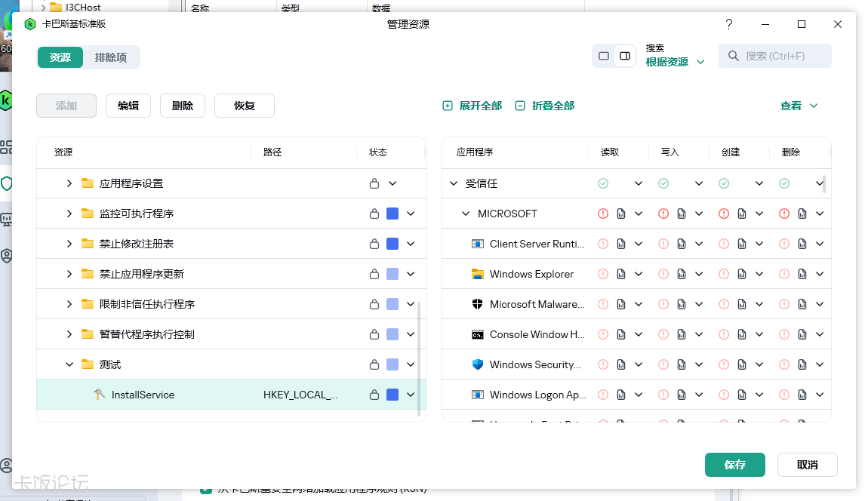Open help with the question mark icon
Viewport: 868px width, 501px height.
pos(729,24)
